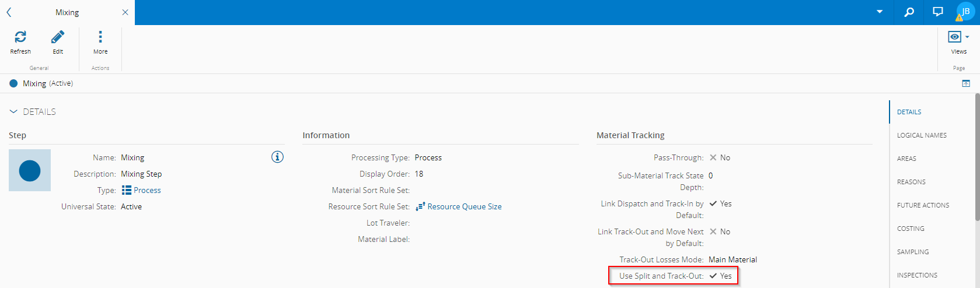
Task: Go to the LOGICAL NAMES section
Action: (x=922, y=135)
